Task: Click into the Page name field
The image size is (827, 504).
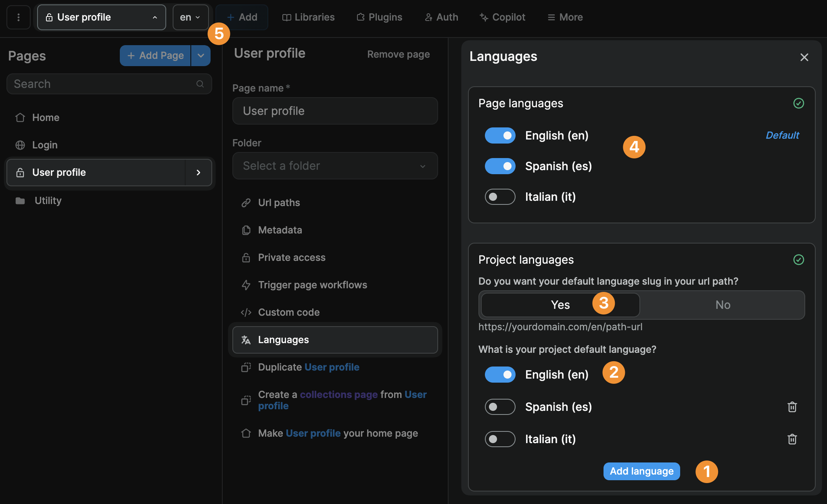Action: coord(335,111)
